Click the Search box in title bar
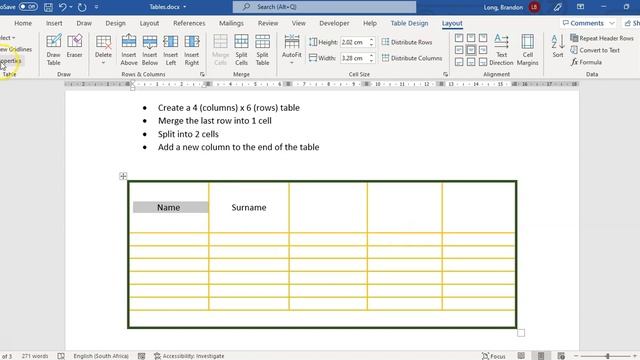Screen dimensions: 640x360 click(324, 7)
